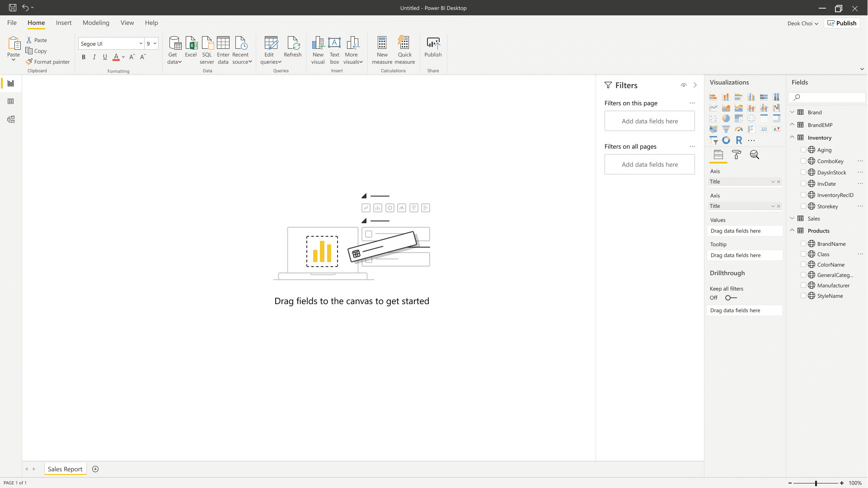Tick the BrandName field checkbox

(803, 244)
